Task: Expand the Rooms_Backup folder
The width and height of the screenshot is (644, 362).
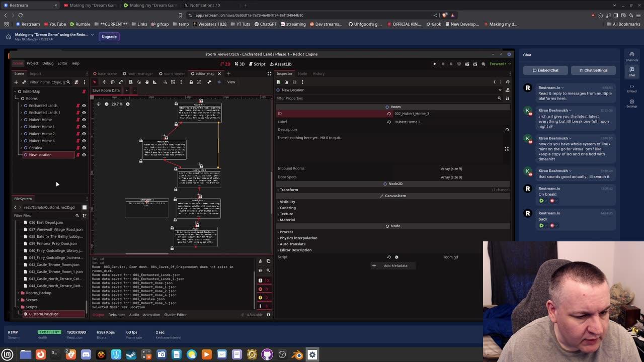Action: coord(18,293)
